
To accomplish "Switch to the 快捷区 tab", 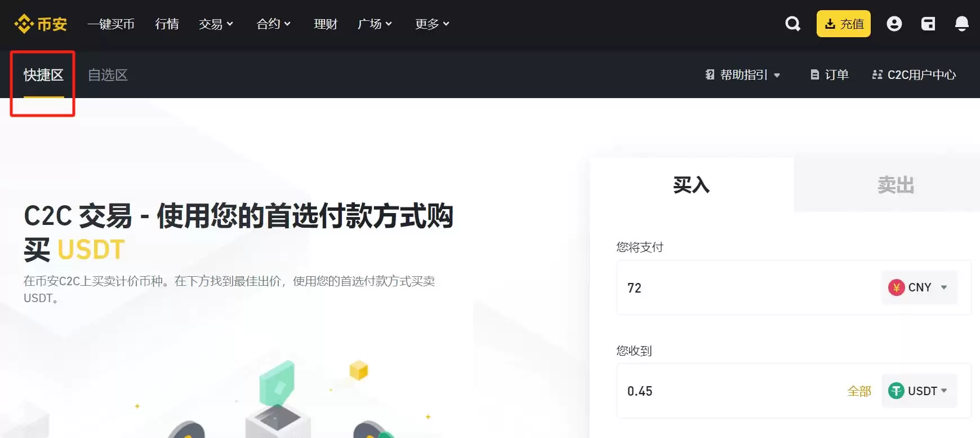I will [x=43, y=75].
